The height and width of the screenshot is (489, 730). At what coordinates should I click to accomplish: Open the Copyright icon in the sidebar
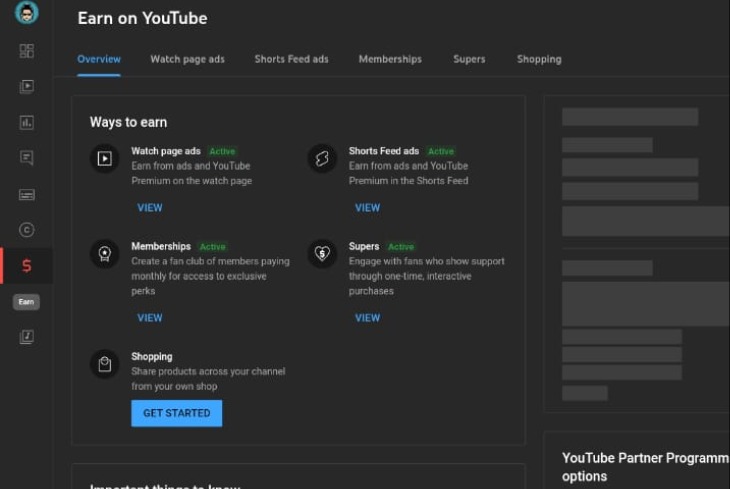pos(27,230)
